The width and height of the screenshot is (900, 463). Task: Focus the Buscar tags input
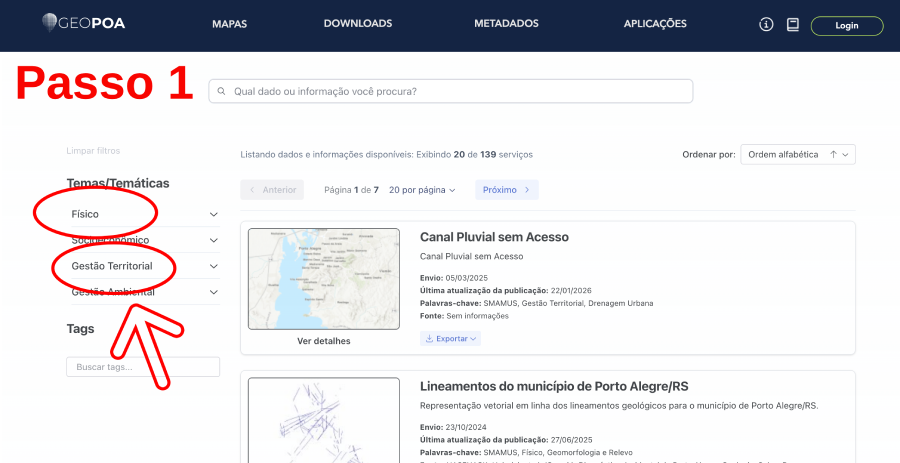pos(143,367)
